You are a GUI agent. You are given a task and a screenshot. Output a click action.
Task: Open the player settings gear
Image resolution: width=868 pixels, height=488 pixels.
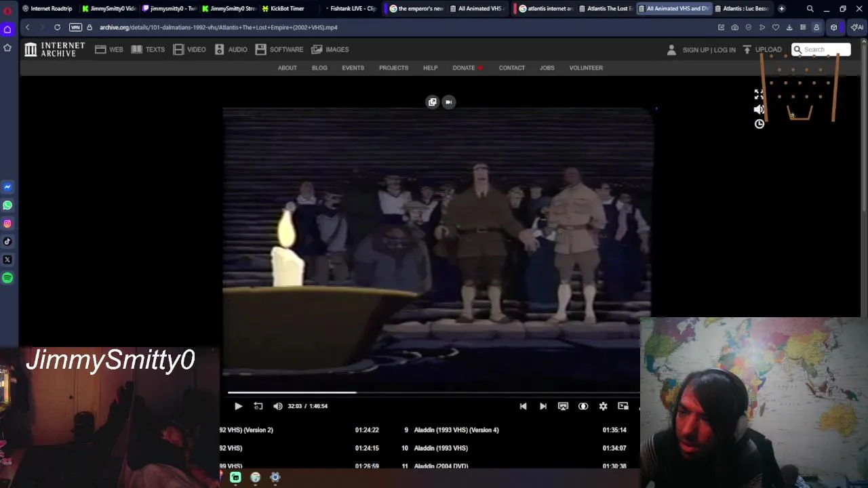point(603,406)
